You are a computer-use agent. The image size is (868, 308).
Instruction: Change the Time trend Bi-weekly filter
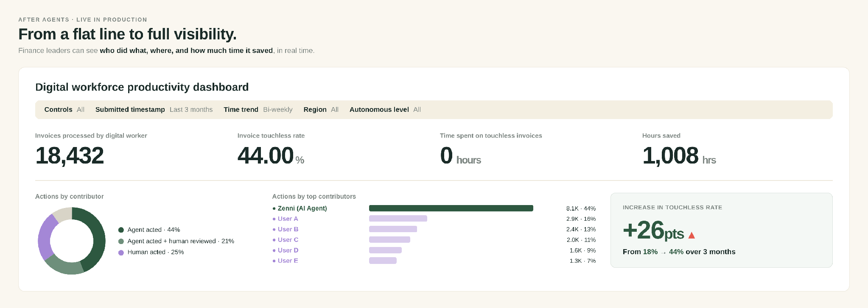(258, 109)
